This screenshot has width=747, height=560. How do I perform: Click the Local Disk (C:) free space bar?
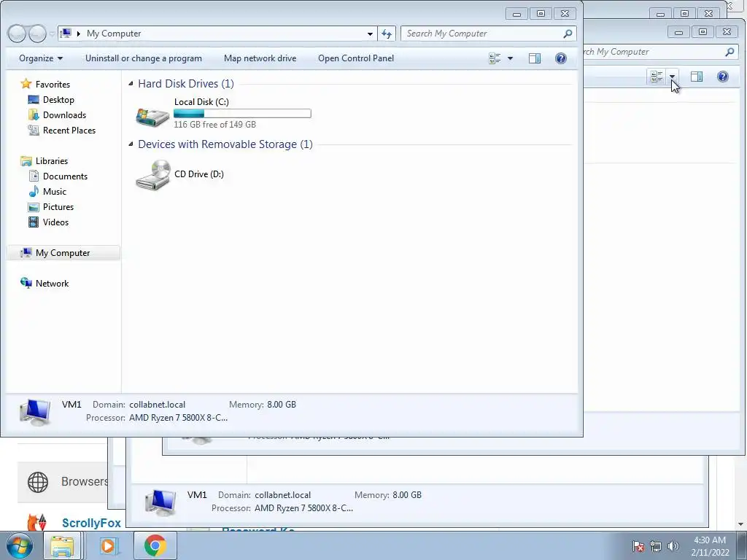(x=242, y=113)
